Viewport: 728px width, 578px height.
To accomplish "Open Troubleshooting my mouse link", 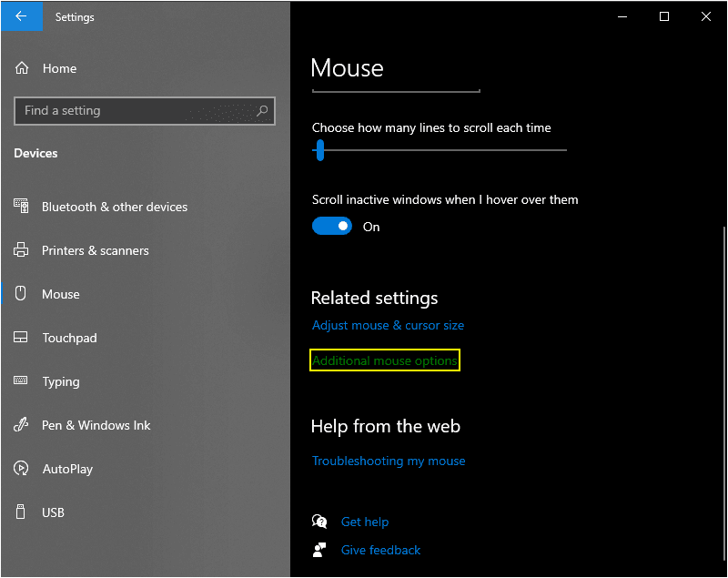I will coord(389,461).
